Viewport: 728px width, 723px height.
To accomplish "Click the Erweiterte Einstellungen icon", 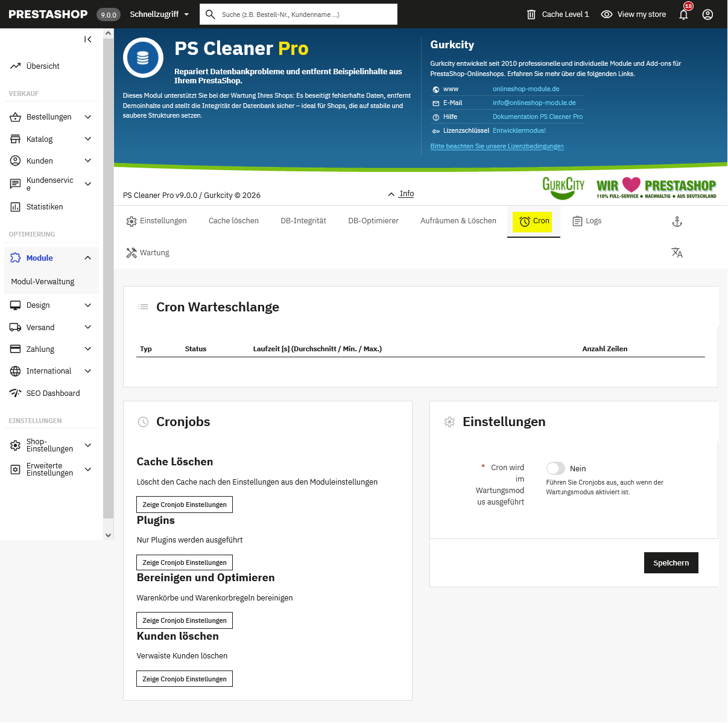I will [x=16, y=470].
